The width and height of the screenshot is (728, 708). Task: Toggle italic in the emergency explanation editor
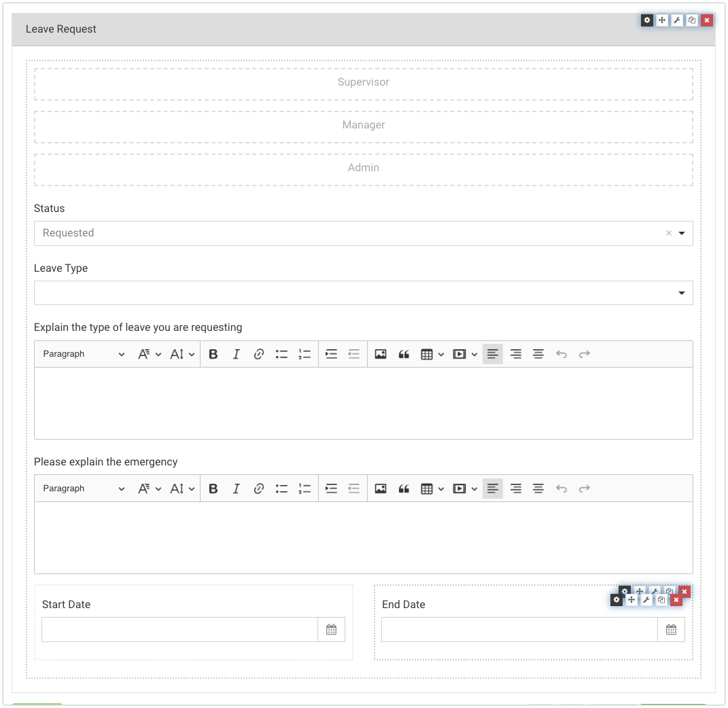tap(236, 489)
